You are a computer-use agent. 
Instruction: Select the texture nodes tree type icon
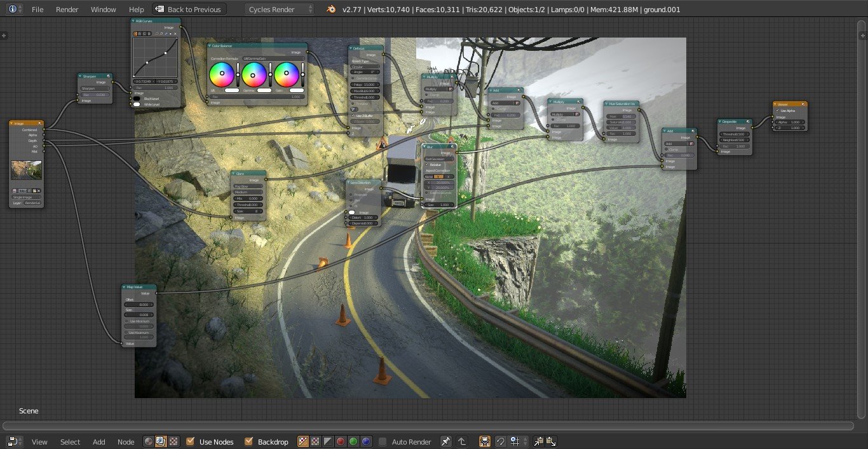coord(173,441)
